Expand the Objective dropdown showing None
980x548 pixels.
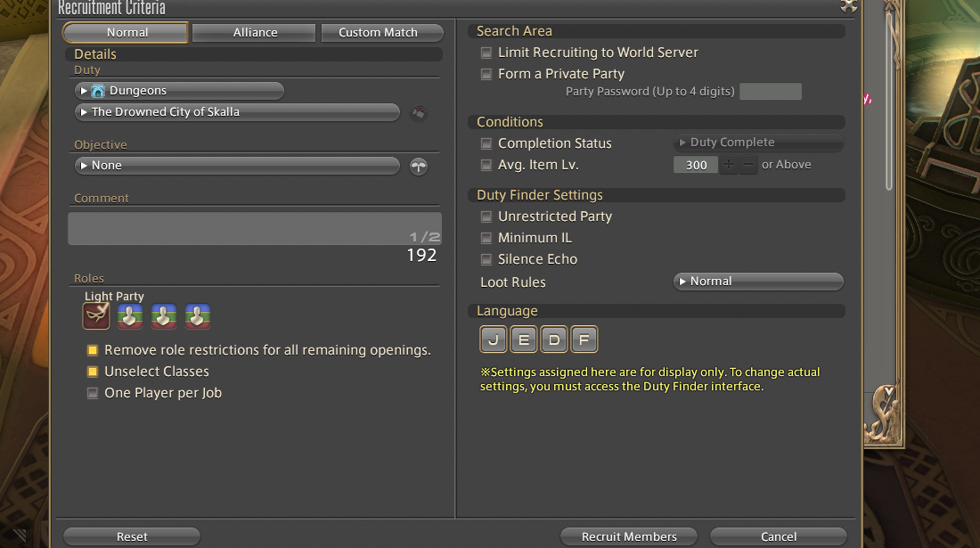[237, 166]
